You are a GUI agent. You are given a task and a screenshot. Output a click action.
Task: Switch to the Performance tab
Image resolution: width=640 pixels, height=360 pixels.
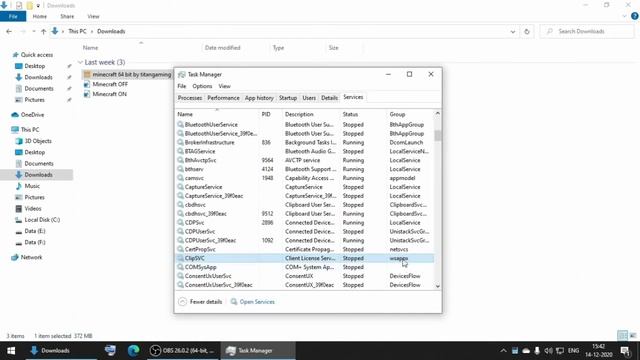click(223, 98)
